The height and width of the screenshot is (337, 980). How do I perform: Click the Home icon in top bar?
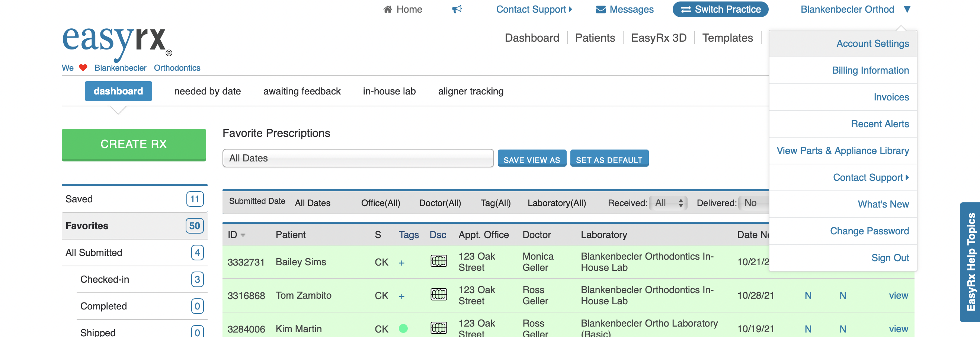point(387,9)
